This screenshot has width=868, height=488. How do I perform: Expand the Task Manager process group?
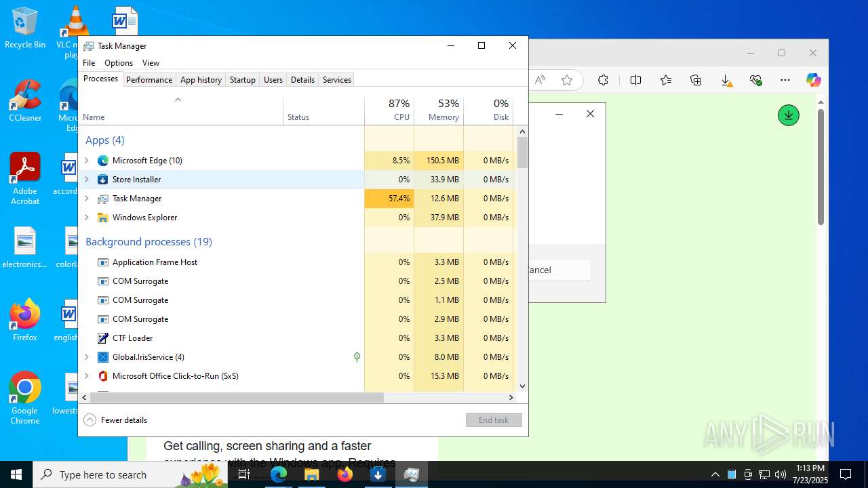click(86, 199)
